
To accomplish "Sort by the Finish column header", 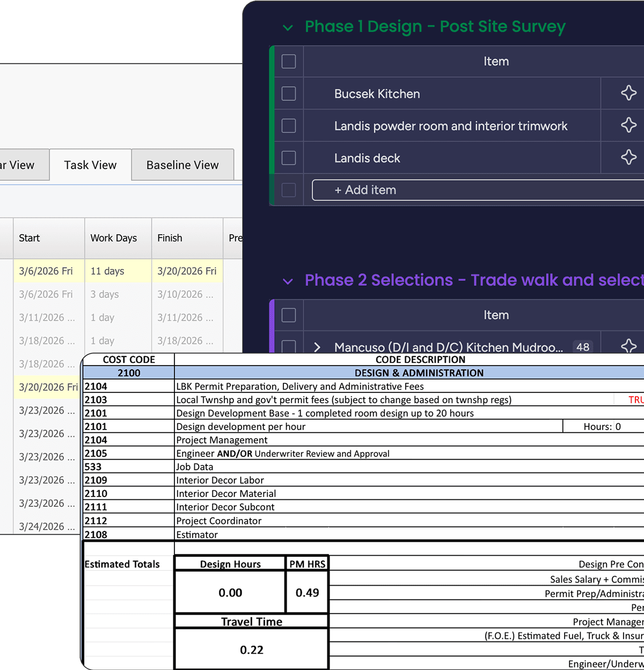I will click(187, 238).
